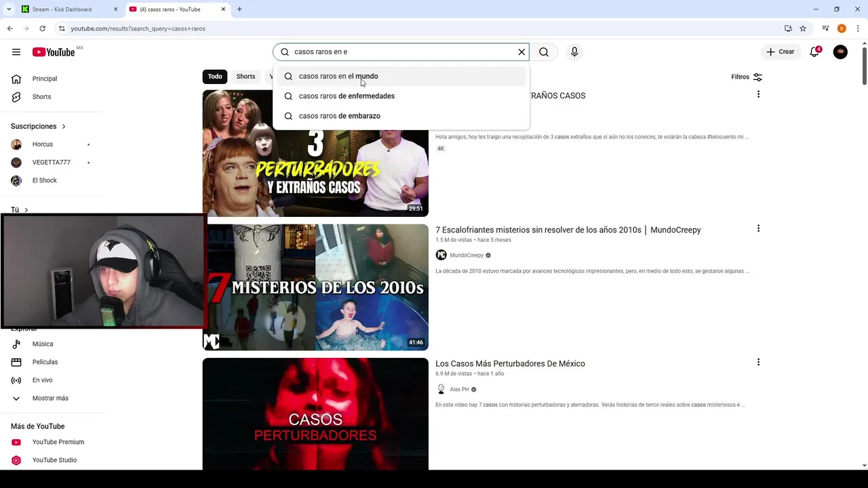868x488 pixels.
Task: Click the magnifier search button
Action: pos(544,52)
